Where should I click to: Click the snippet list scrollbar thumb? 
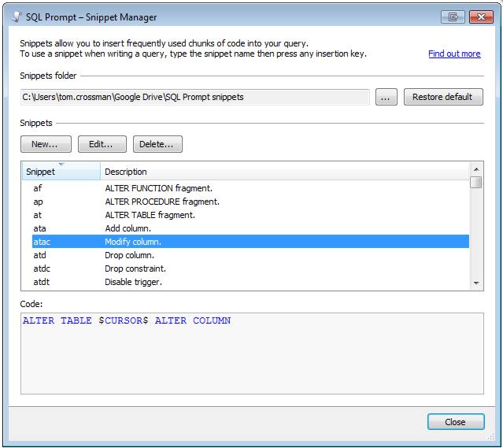point(476,183)
